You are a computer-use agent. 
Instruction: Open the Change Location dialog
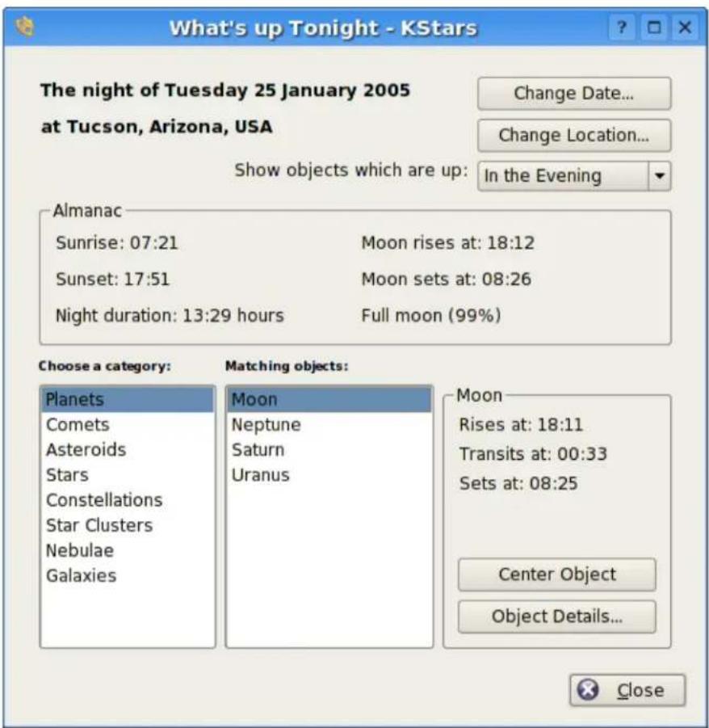pyautogui.click(x=574, y=135)
